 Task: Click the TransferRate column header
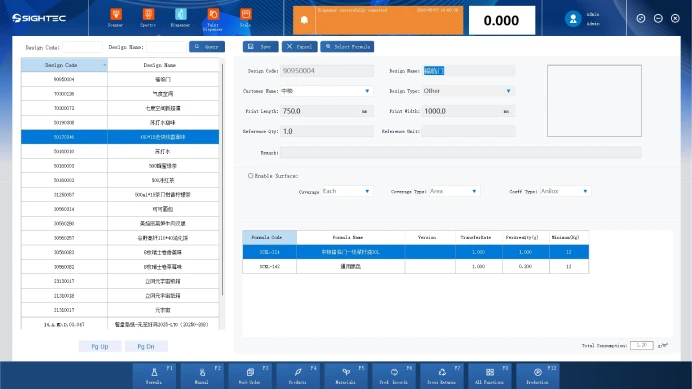pos(479,238)
